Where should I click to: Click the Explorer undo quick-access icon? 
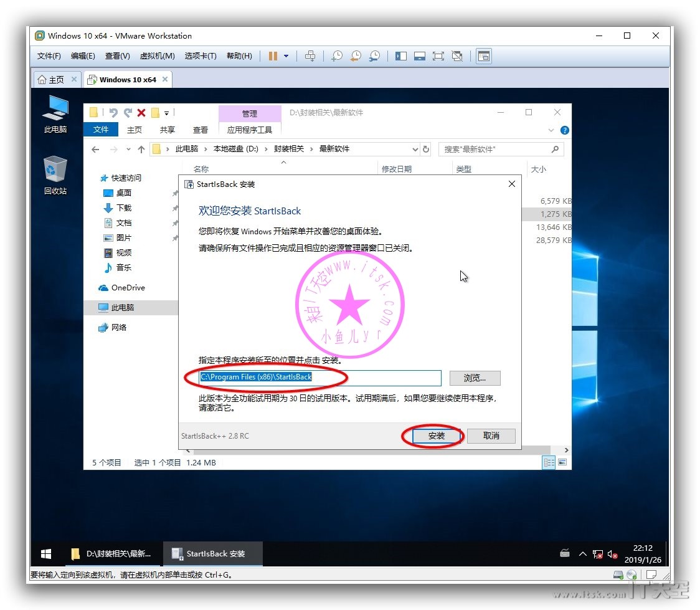click(113, 113)
